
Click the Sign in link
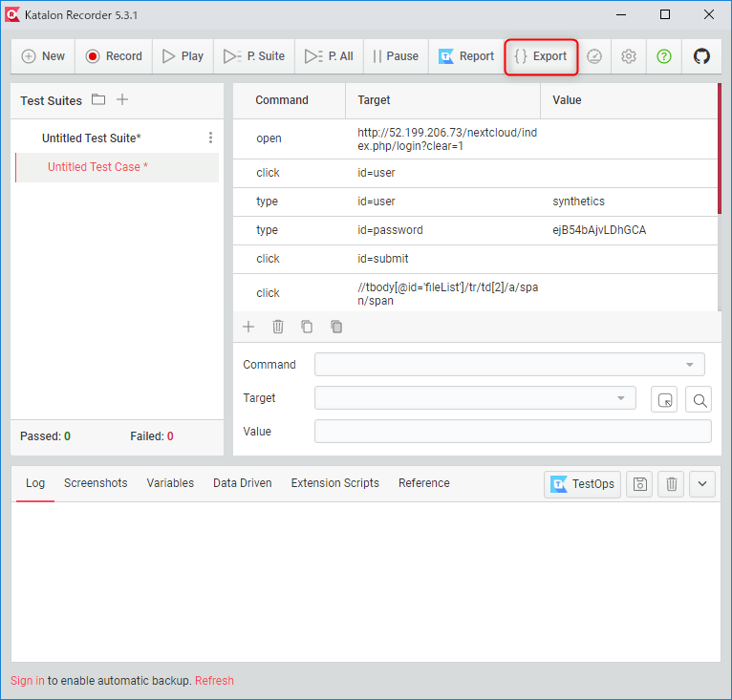pyautogui.click(x=28, y=681)
